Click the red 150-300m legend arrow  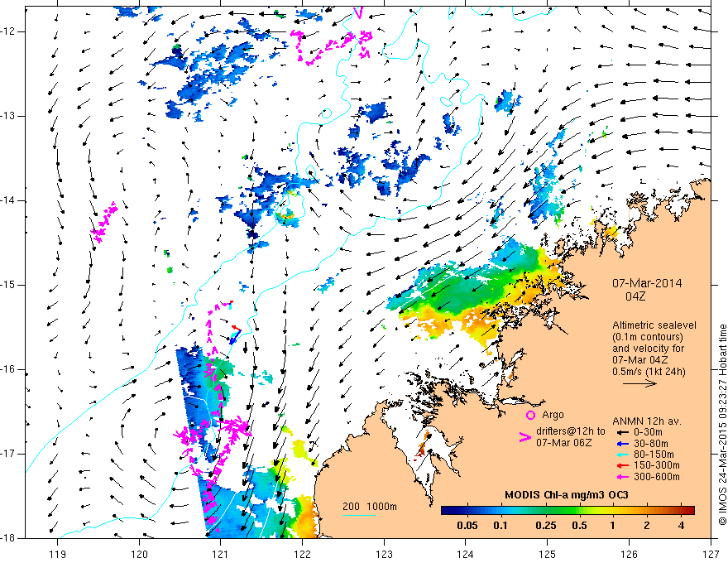(x=622, y=465)
